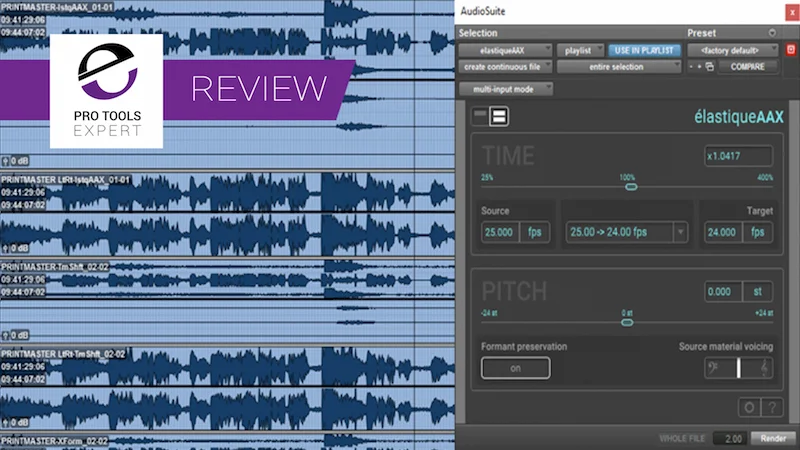Open help with the question mark icon
Viewport: 800px width, 450px height.
click(771, 407)
